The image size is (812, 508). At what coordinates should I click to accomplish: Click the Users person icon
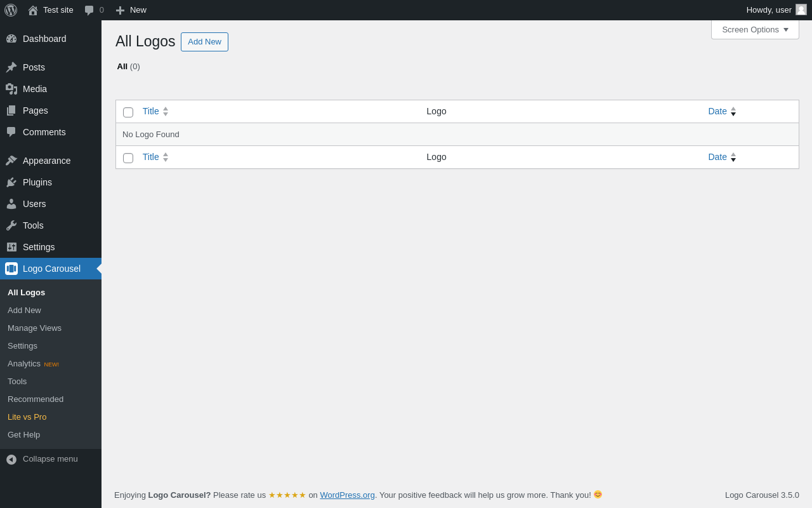[x=11, y=204]
